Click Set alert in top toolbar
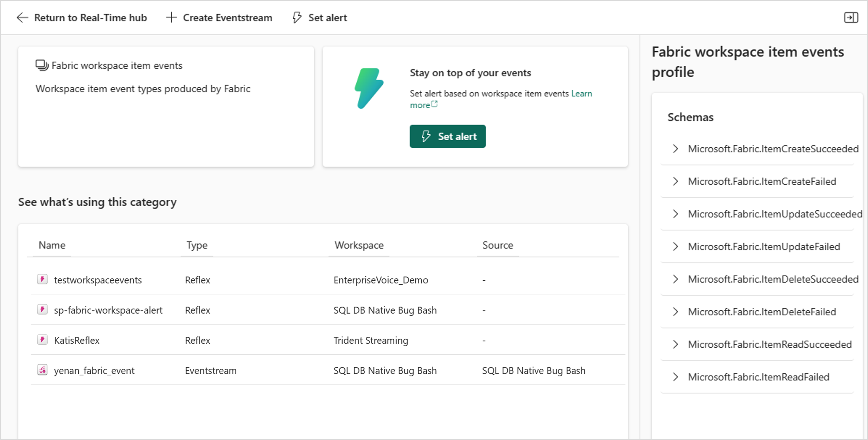Image resolution: width=868 pixels, height=440 pixels. [328, 17]
